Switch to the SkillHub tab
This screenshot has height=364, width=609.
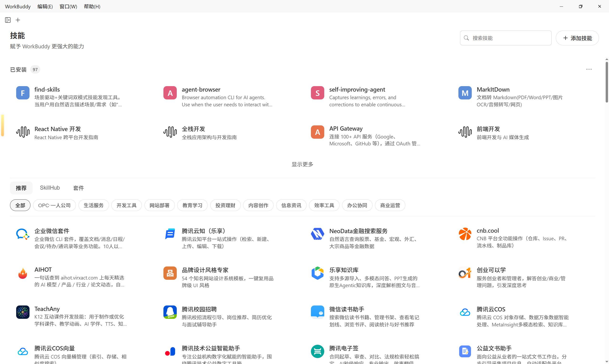[x=50, y=188]
